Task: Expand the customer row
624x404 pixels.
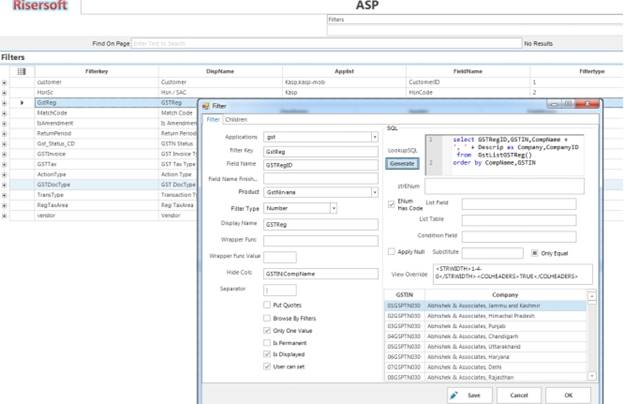Action: (x=4, y=82)
